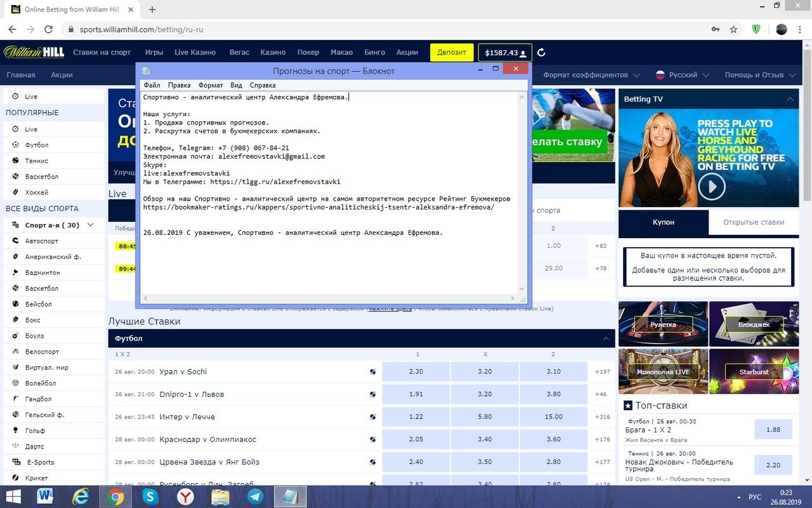The height and width of the screenshot is (508, 812).
Task: Open a new Chrome tab
Action: (152, 10)
